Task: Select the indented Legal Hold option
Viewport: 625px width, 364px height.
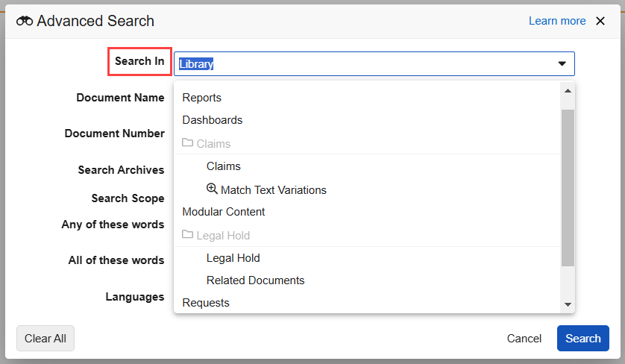Action: (x=233, y=258)
